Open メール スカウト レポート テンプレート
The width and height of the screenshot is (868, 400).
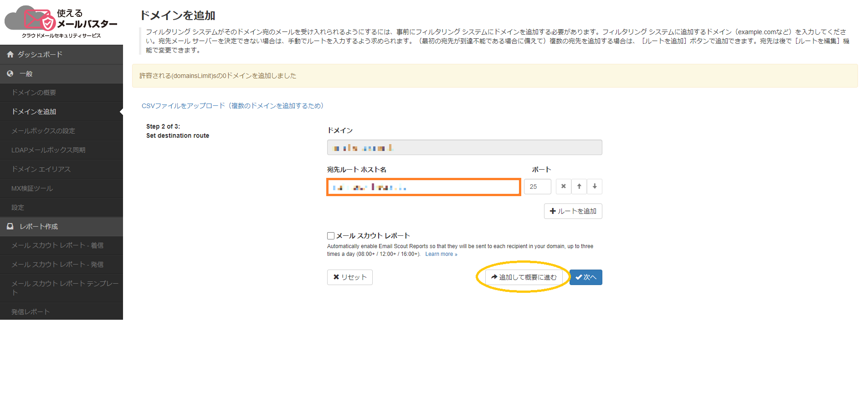[x=62, y=288]
